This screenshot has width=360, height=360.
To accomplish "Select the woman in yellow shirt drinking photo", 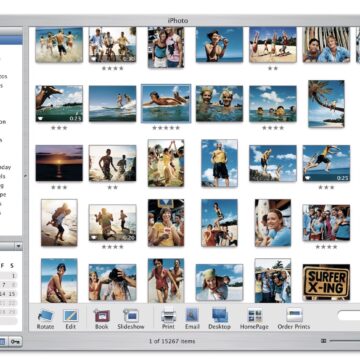I will click(x=166, y=223).
